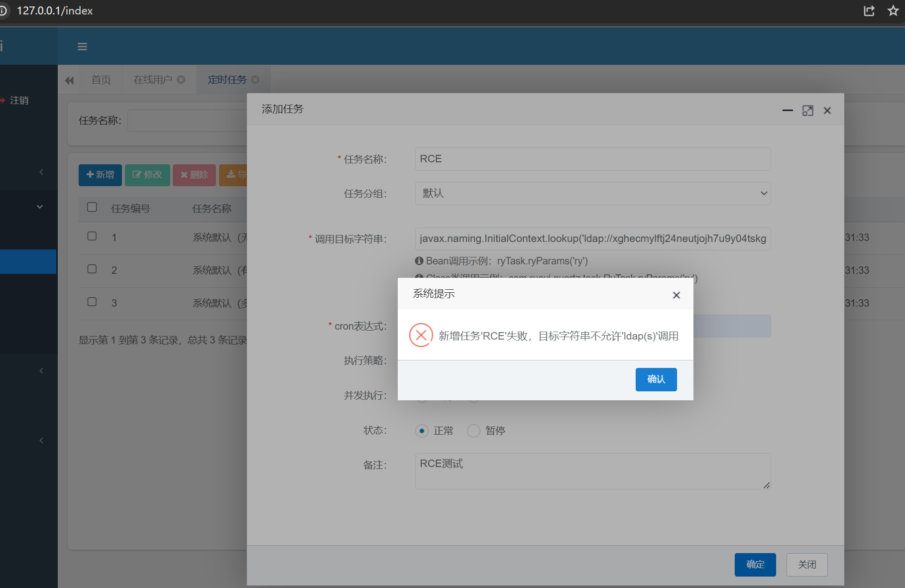
Task: Click the 确认 button in the alert
Action: click(656, 379)
